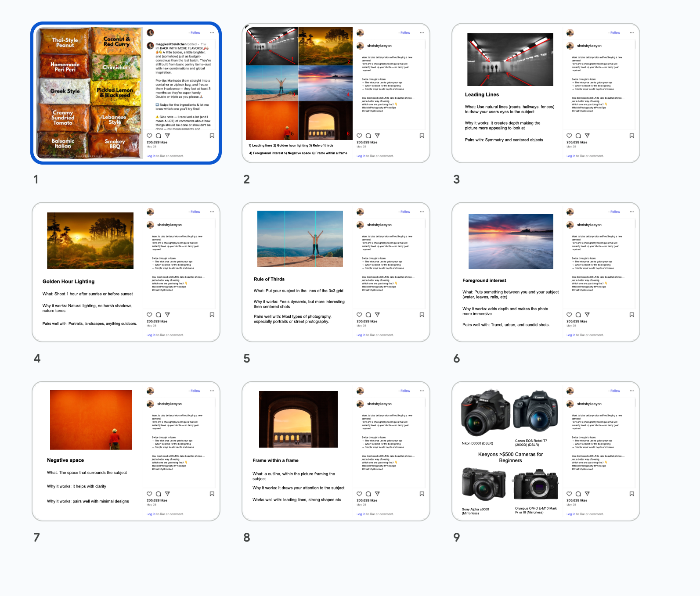Click the Follow link in slide 1
700x596 pixels.
point(195,33)
